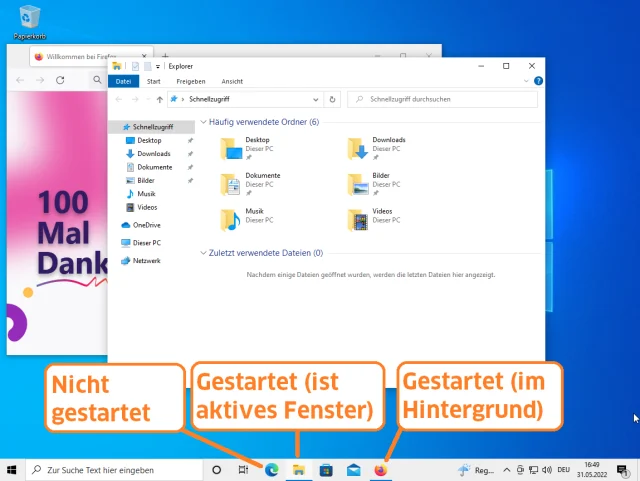The height and width of the screenshot is (481, 640).
Task: Open the Windows Start menu
Action: tap(12, 470)
